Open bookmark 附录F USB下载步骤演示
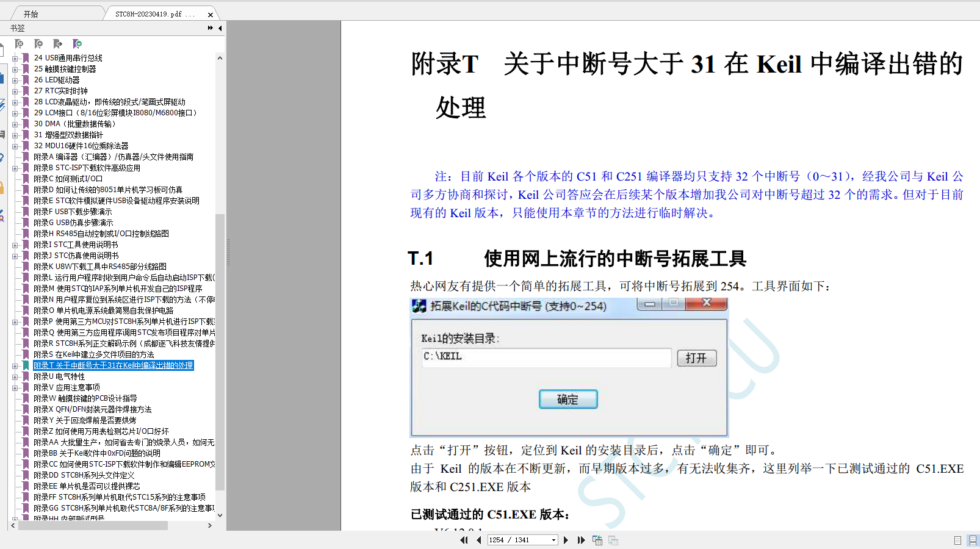Screen dimensions: 980x549 coord(73,212)
